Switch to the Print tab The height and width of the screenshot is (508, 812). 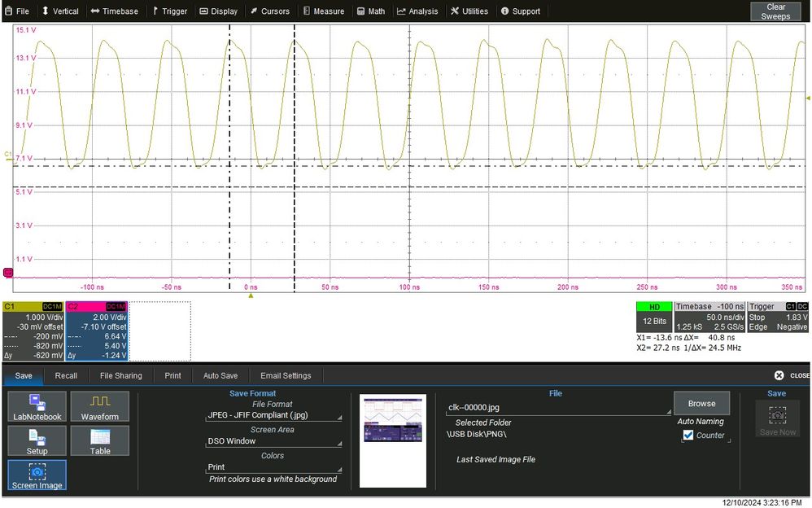173,376
